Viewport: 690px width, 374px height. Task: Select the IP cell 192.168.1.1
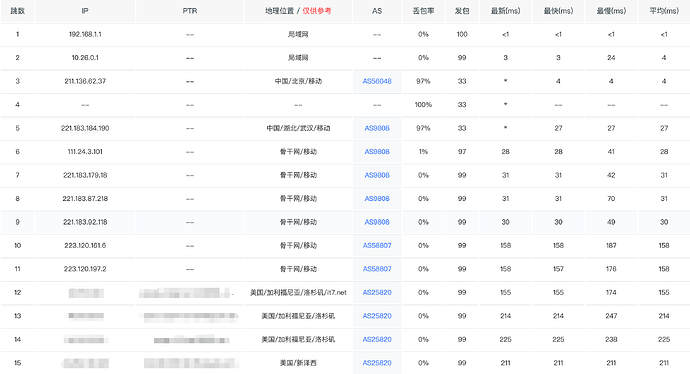[85, 34]
